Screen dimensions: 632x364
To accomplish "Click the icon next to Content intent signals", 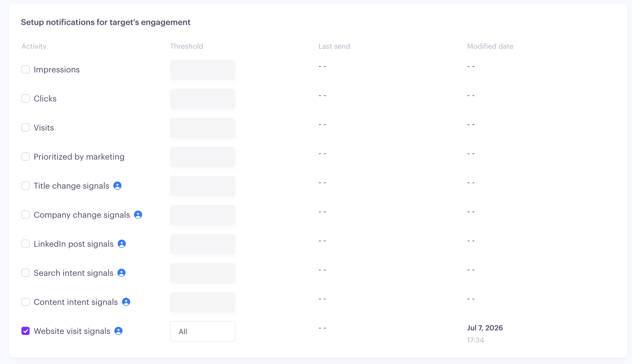I will click(x=126, y=302).
